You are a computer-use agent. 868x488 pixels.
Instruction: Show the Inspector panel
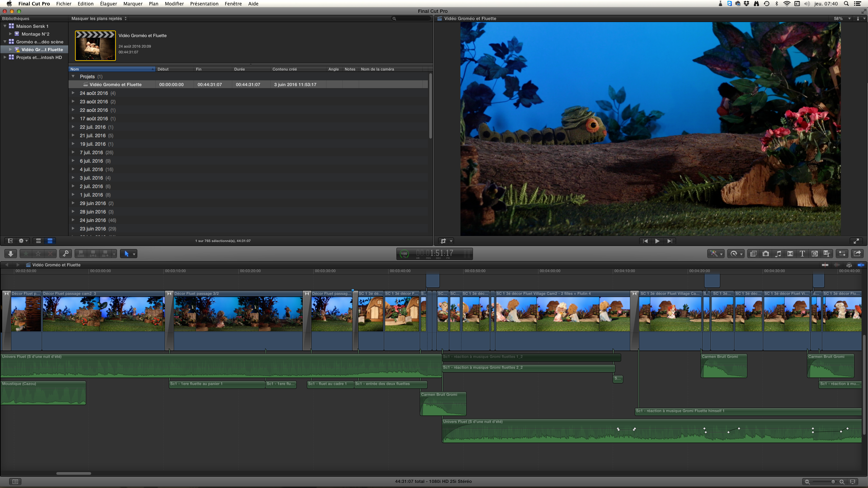point(842,253)
